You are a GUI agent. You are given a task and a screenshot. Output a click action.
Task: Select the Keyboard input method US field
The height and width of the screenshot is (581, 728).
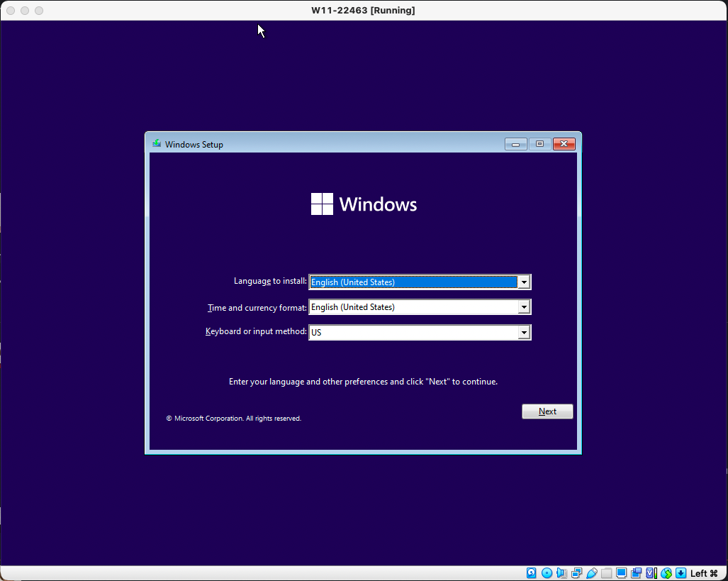420,332
